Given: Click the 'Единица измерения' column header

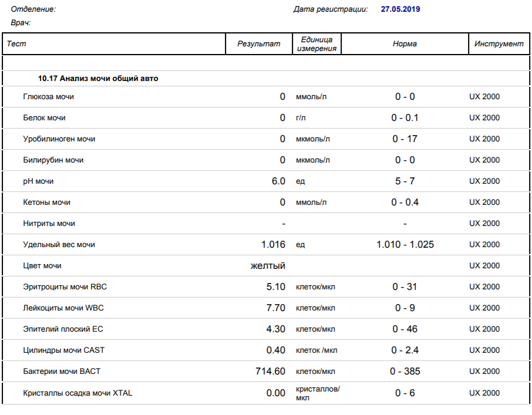Looking at the screenshot, I should (316, 44).
